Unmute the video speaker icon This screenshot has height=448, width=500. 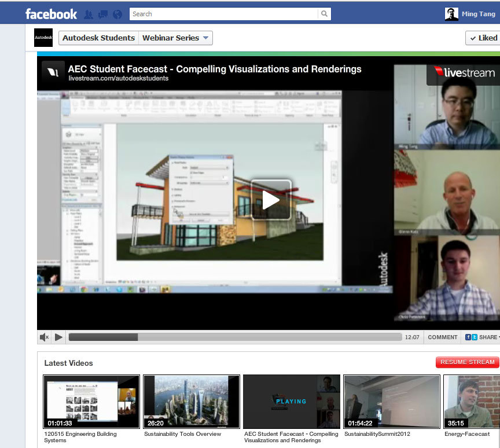[45, 337]
